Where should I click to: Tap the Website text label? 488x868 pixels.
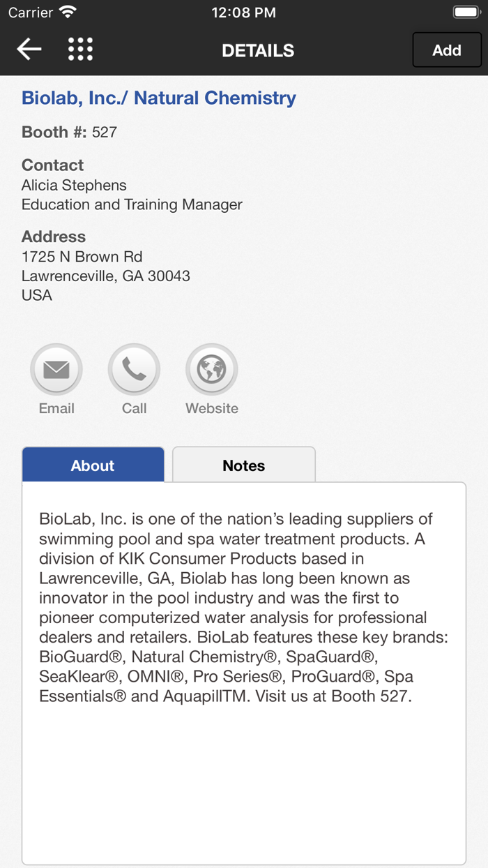[x=212, y=408]
